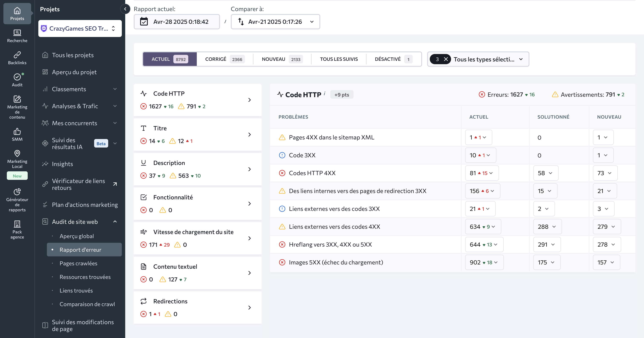Open the CrazyGames SEO project selector
This screenshot has height=338, width=644.
(80, 28)
